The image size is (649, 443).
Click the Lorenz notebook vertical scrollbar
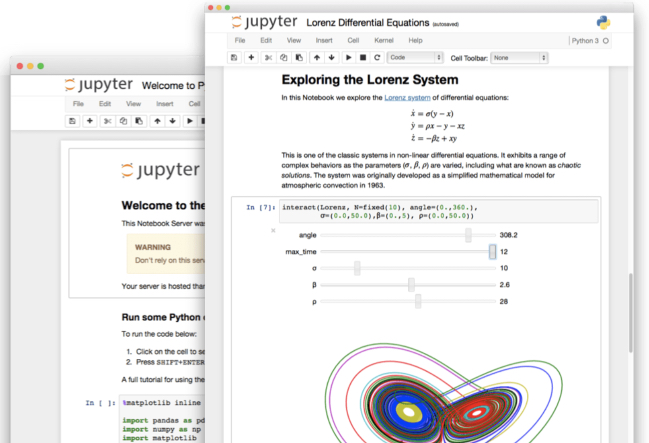630,313
